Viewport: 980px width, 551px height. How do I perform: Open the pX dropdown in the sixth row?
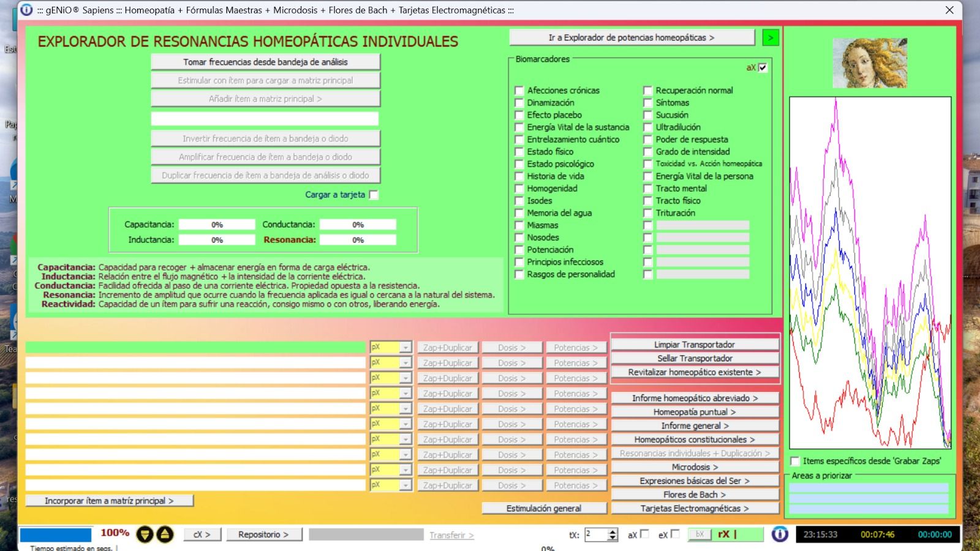click(405, 424)
